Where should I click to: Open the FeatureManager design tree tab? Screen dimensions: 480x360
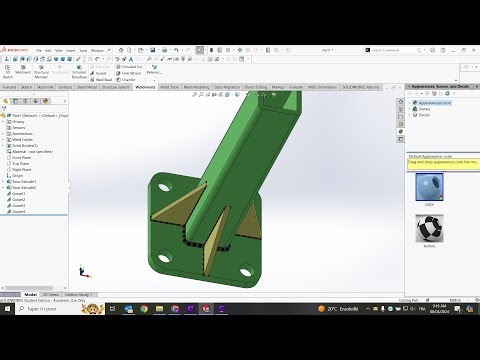pos(6,101)
